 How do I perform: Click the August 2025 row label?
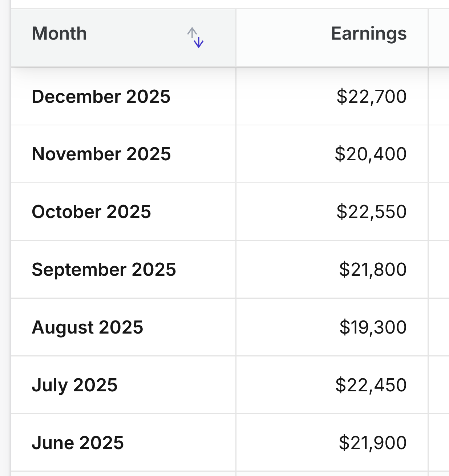pyautogui.click(x=88, y=327)
